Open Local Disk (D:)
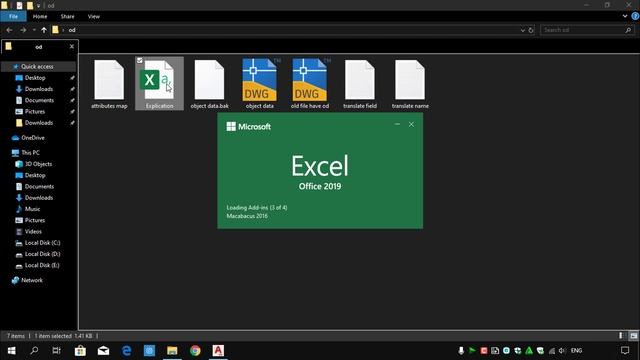Image resolution: width=640 pixels, height=360 pixels. click(x=42, y=254)
